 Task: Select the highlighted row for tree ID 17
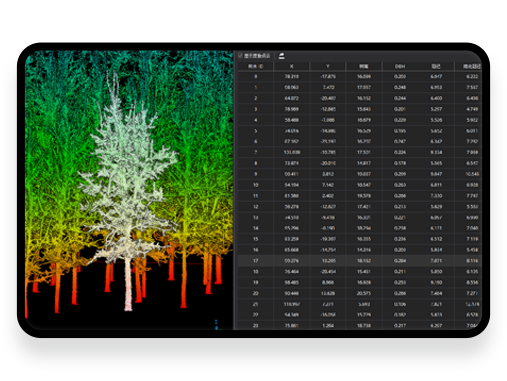(x=359, y=261)
